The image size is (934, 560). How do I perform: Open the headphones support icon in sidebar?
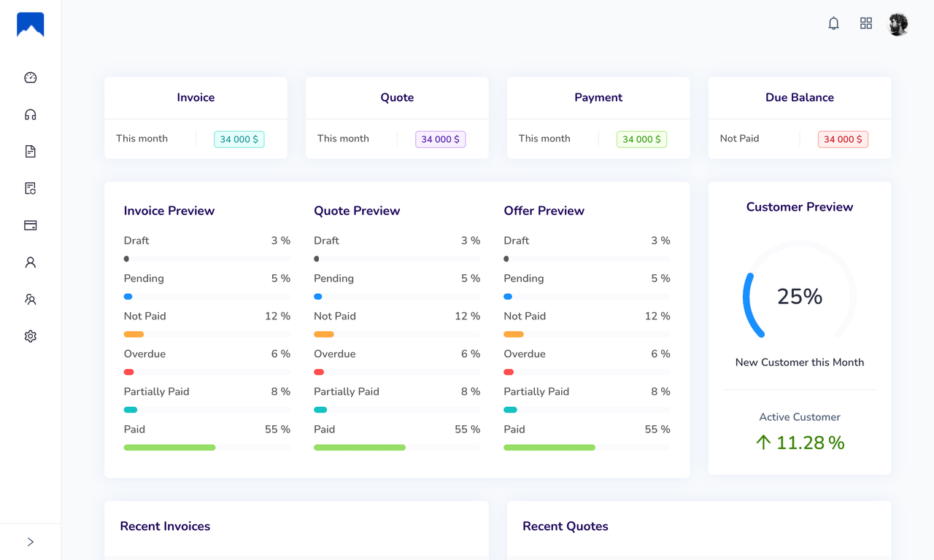(x=30, y=114)
